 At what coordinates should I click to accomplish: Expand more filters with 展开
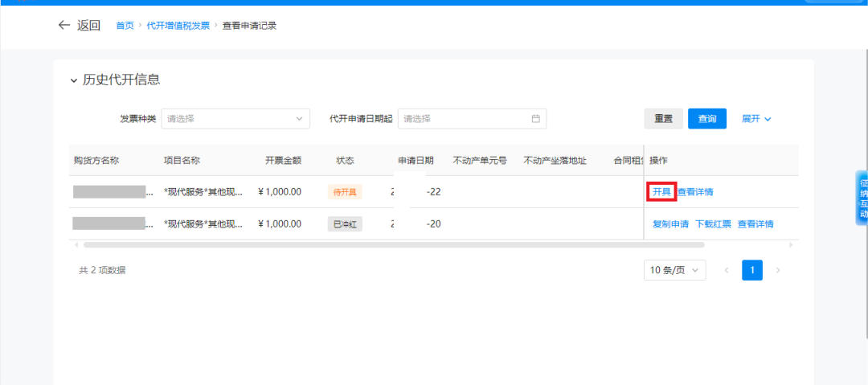pyautogui.click(x=756, y=118)
